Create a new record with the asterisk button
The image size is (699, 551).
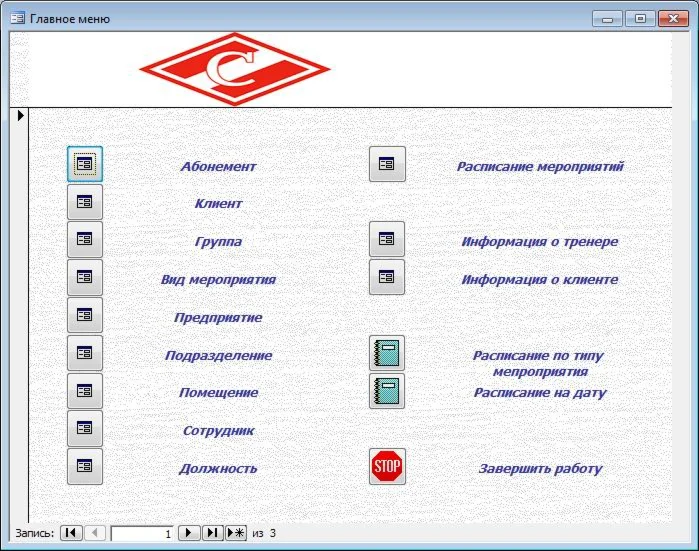point(236,533)
